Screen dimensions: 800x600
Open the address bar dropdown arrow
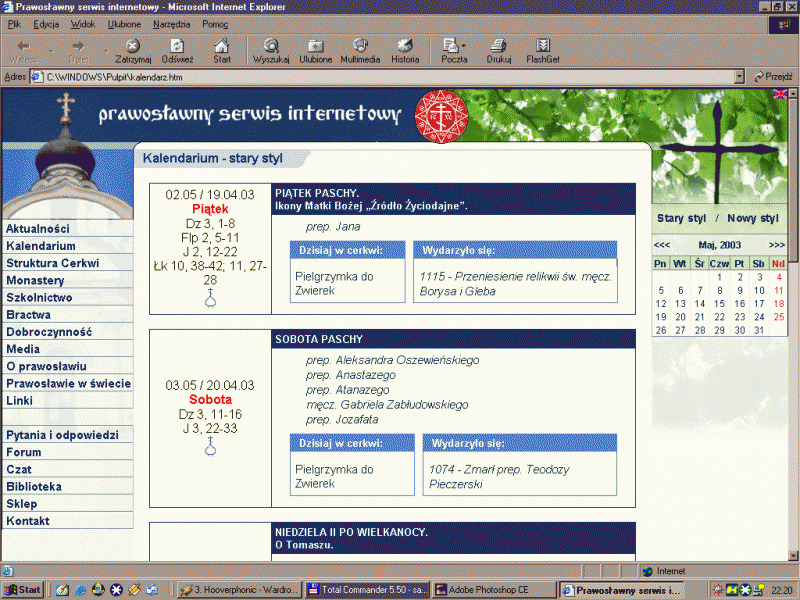click(739, 77)
